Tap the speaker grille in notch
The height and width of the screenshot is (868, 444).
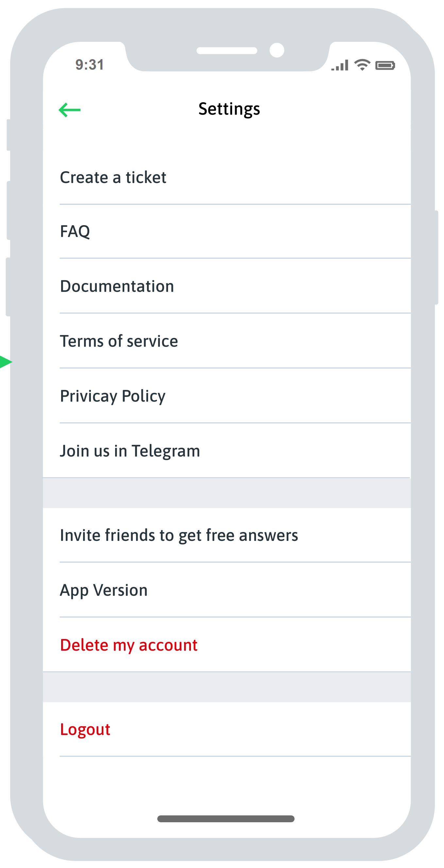click(x=227, y=51)
